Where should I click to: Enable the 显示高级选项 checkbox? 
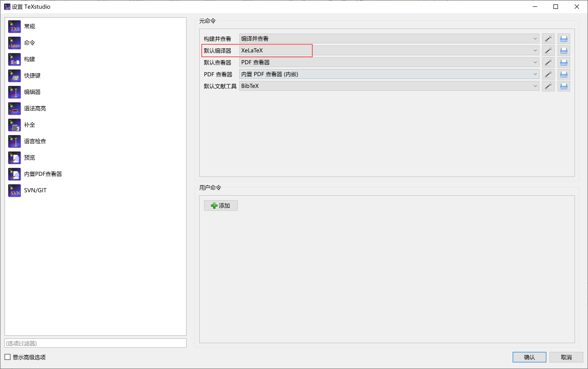click(x=8, y=357)
